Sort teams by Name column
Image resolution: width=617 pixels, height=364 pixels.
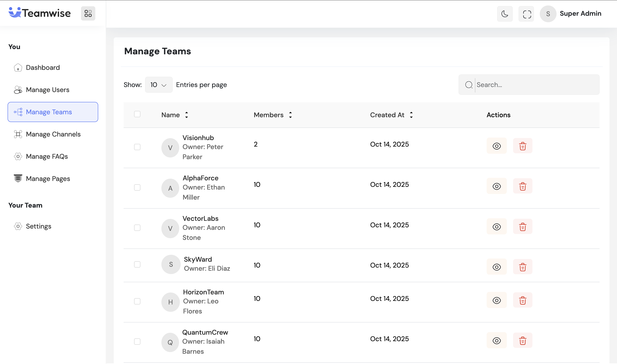[x=187, y=115]
